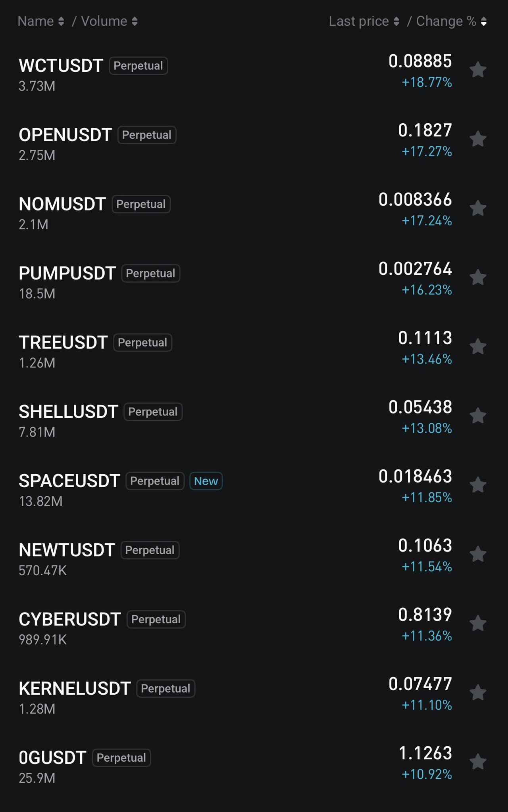Toggle favorite star for KERNELUSDT
The width and height of the screenshot is (508, 812).
[478, 692]
